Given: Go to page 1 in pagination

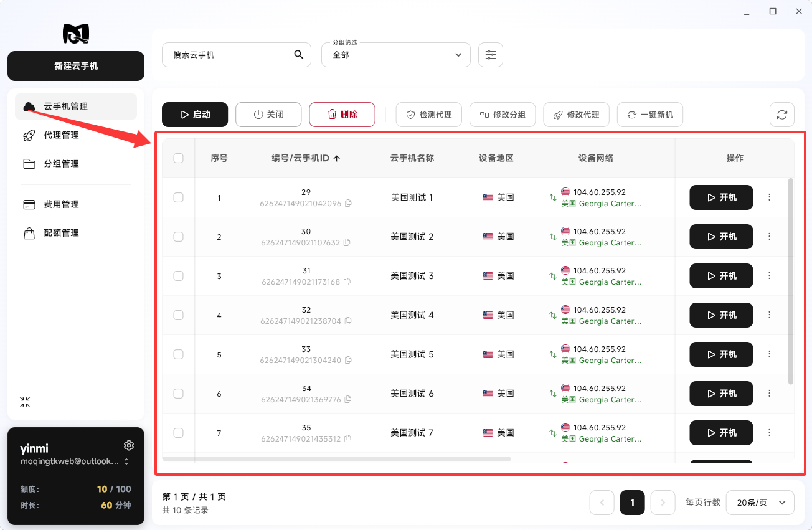Looking at the screenshot, I should [x=633, y=503].
